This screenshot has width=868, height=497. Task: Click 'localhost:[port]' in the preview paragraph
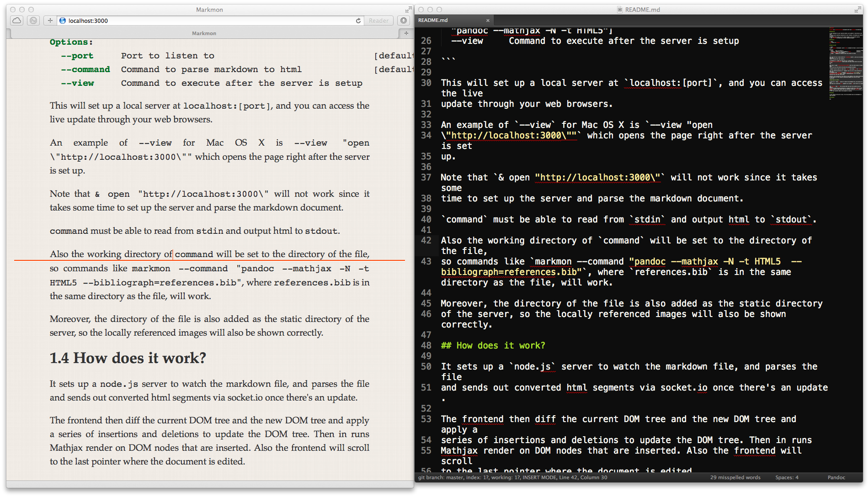227,106
